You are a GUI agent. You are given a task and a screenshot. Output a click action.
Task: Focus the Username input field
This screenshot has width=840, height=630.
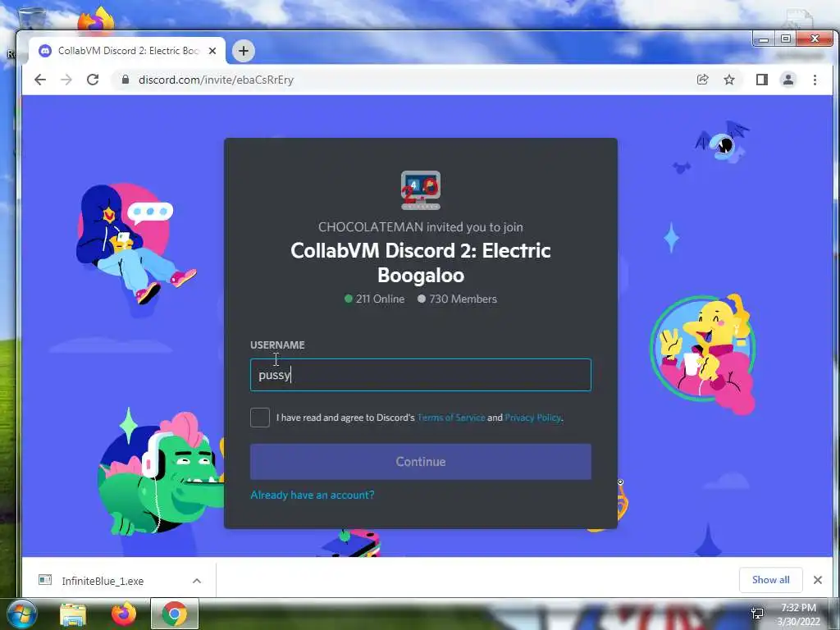[421, 375]
